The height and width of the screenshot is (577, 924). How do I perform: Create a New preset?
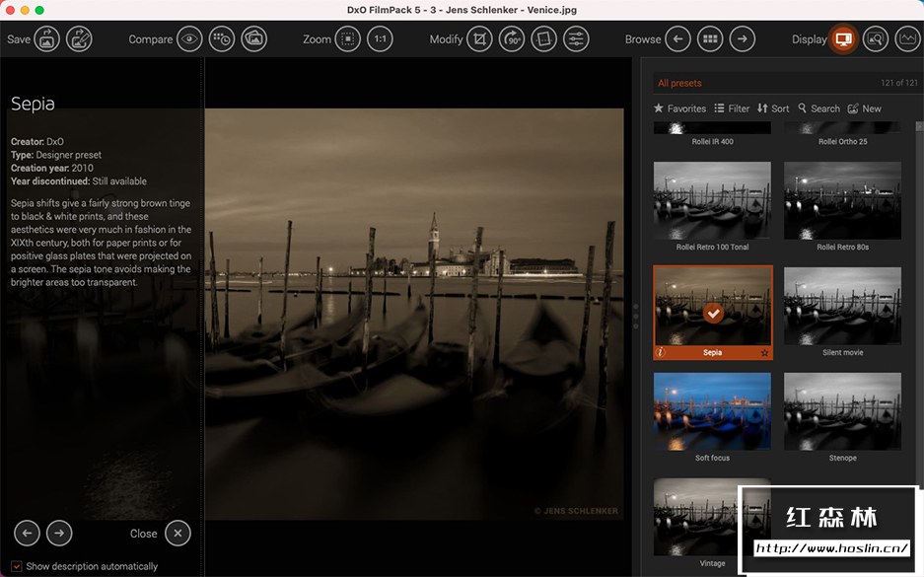(864, 108)
